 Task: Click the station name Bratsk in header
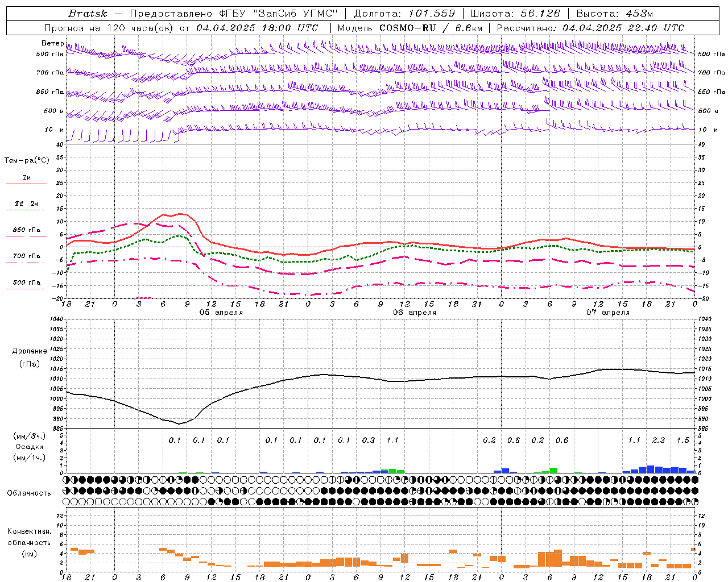pyautogui.click(x=88, y=14)
